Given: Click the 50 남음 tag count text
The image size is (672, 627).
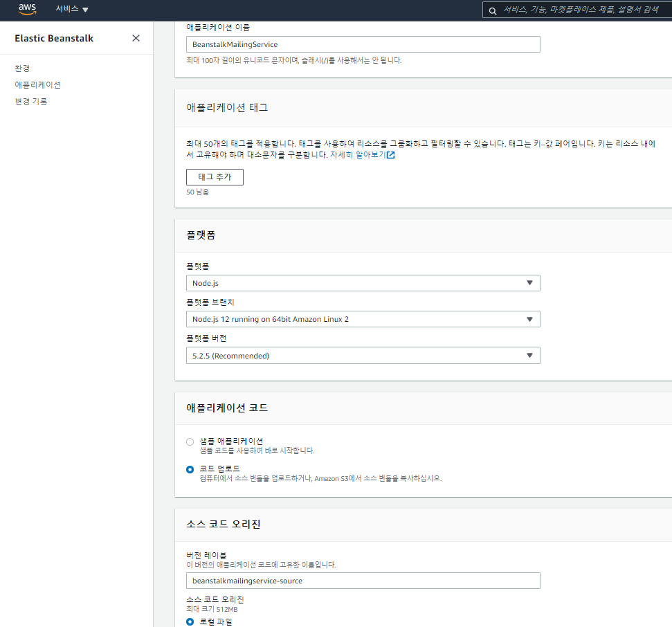Looking at the screenshot, I should [197, 192].
